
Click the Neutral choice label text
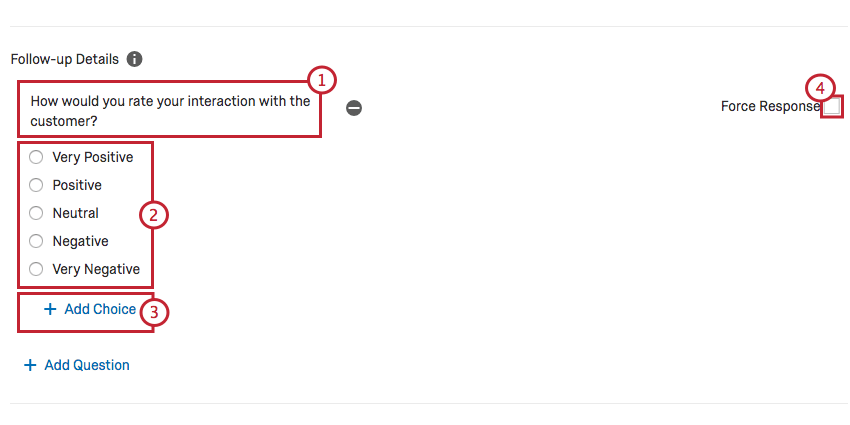(x=76, y=213)
